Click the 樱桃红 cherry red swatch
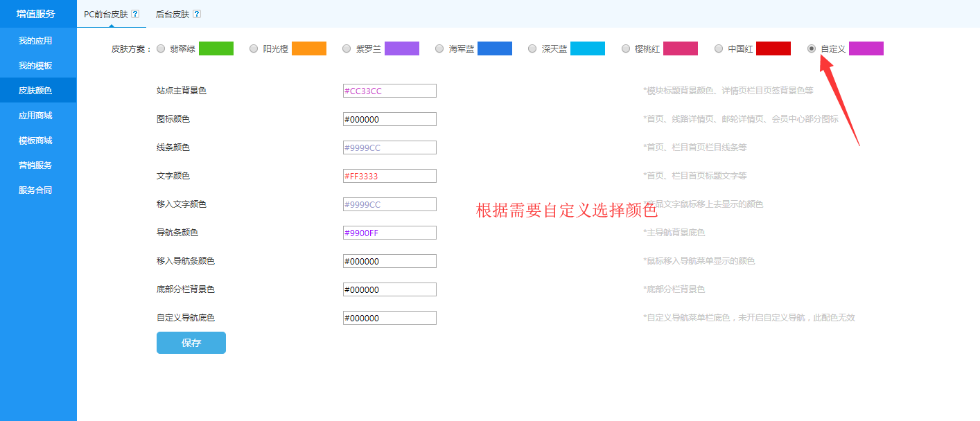This screenshot has width=980, height=421. tap(681, 48)
